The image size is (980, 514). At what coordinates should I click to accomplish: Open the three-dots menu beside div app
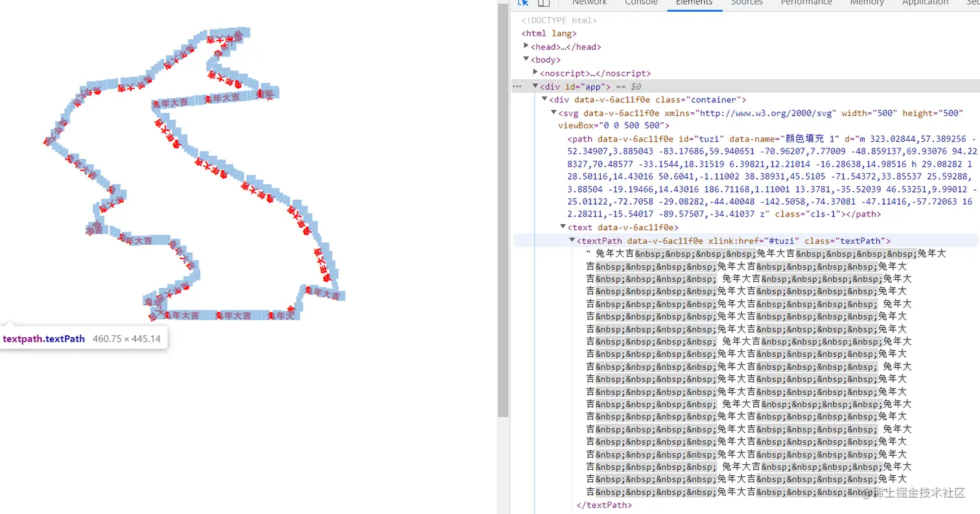tap(517, 86)
